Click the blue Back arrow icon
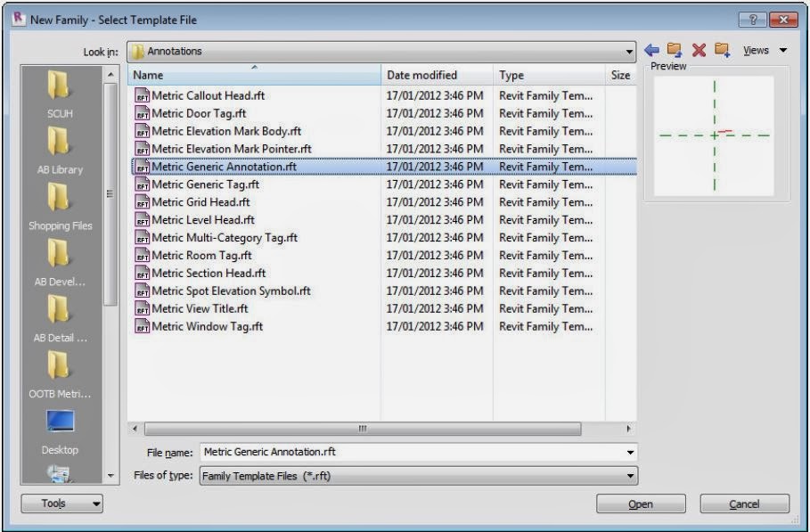This screenshot has height=532, width=810. pos(652,50)
